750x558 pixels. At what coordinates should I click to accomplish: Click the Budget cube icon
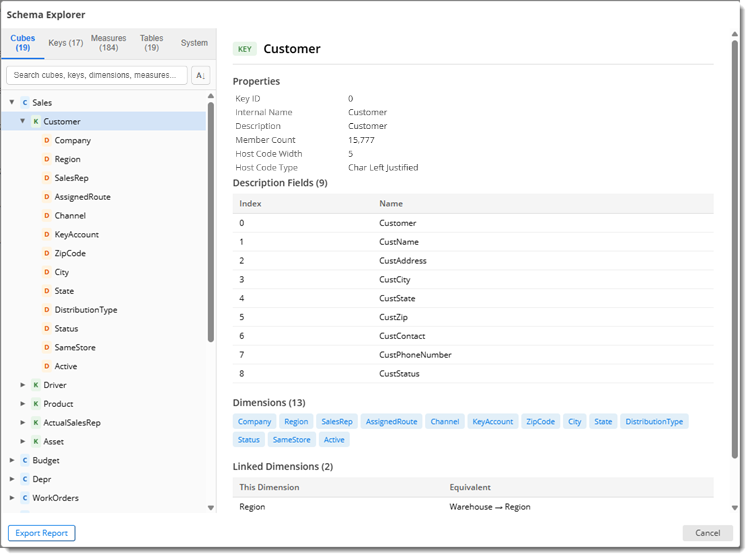[x=25, y=460]
